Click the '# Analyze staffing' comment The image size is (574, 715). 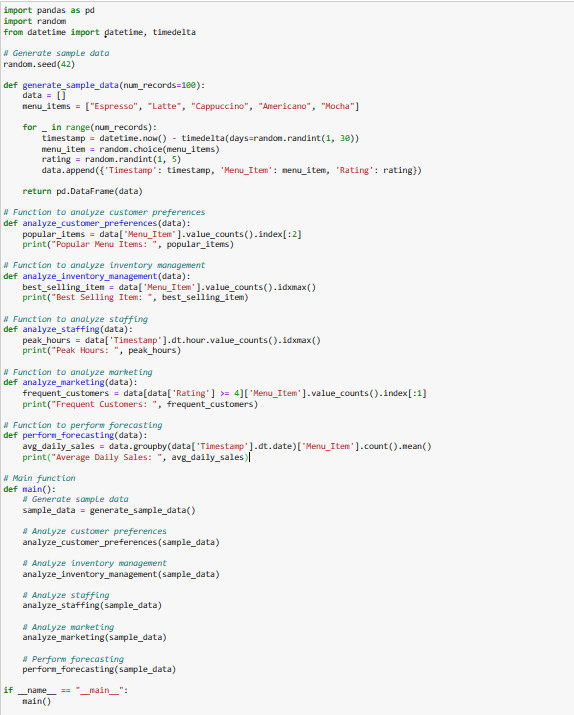pos(66,595)
